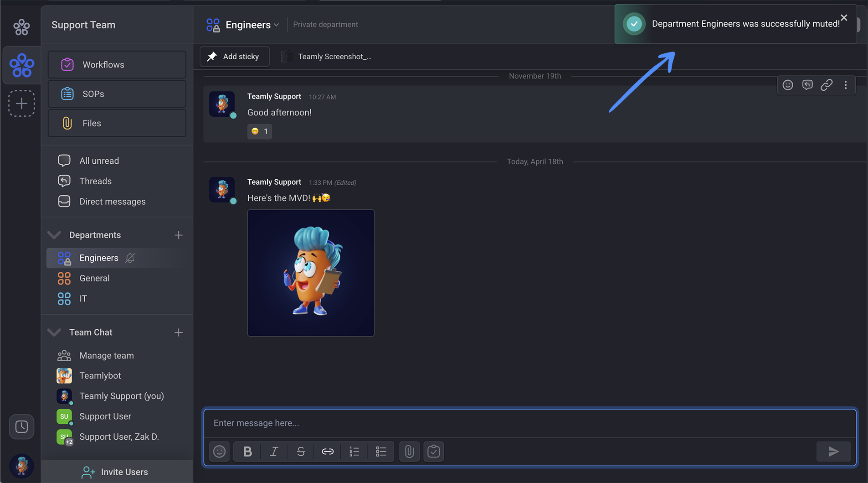This screenshot has height=483, width=868.
Task: Click the Teamly Support name at 10:27 AM
Action: click(274, 96)
